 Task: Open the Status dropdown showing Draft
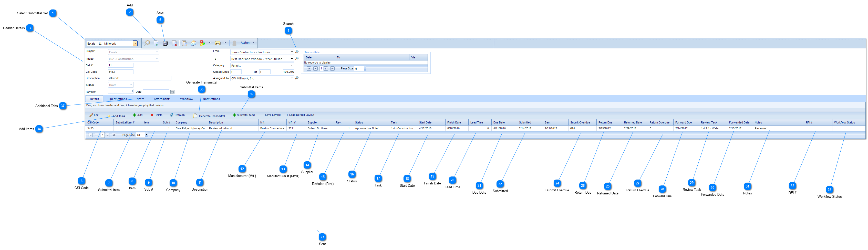(x=131, y=85)
